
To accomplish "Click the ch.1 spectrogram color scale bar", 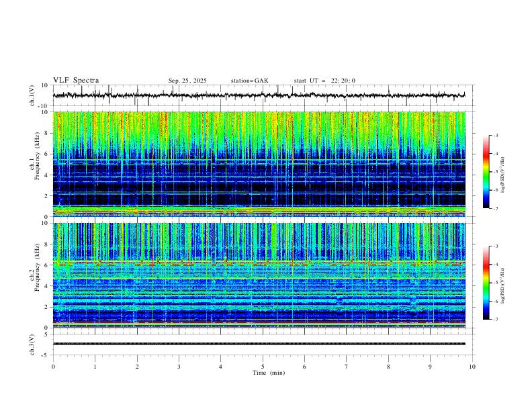I will pyautogui.click(x=486, y=172).
